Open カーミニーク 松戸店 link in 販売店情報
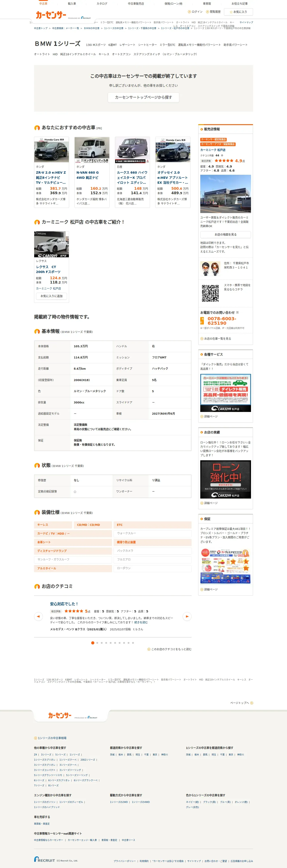The image size is (287, 868). coord(213,150)
